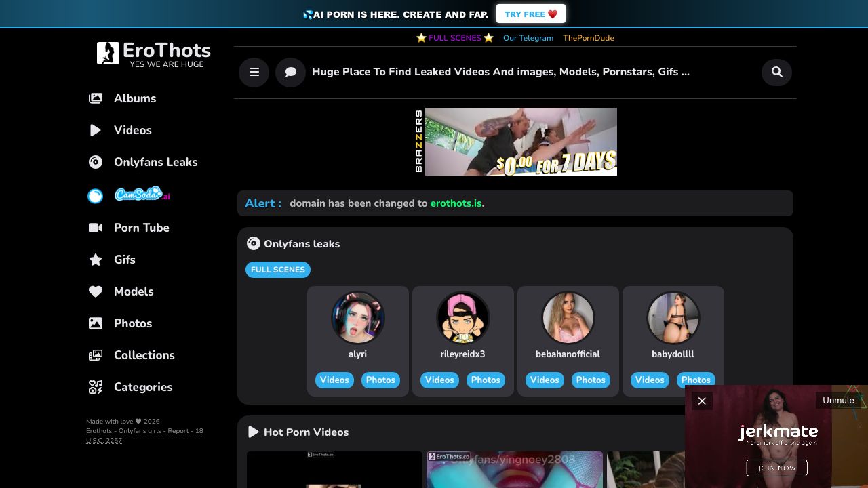Select Videos in the sidebar menu
The height and width of the screenshot is (488, 868).
pos(120,130)
